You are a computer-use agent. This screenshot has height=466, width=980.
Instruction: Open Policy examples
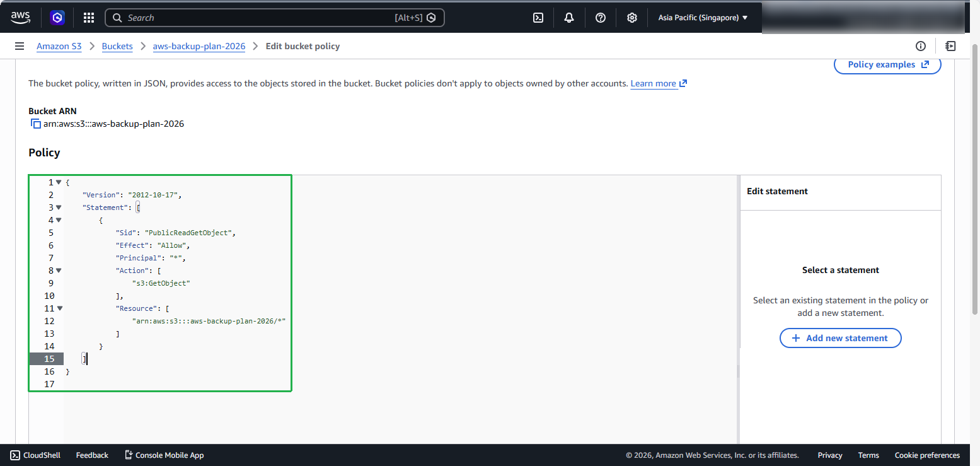[887, 64]
